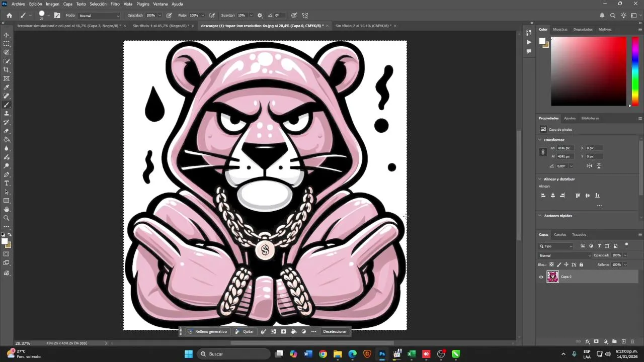Viewport: 644px width, 362px height.
Task: Open Photoshop search magnifier icon
Action: [612, 16]
